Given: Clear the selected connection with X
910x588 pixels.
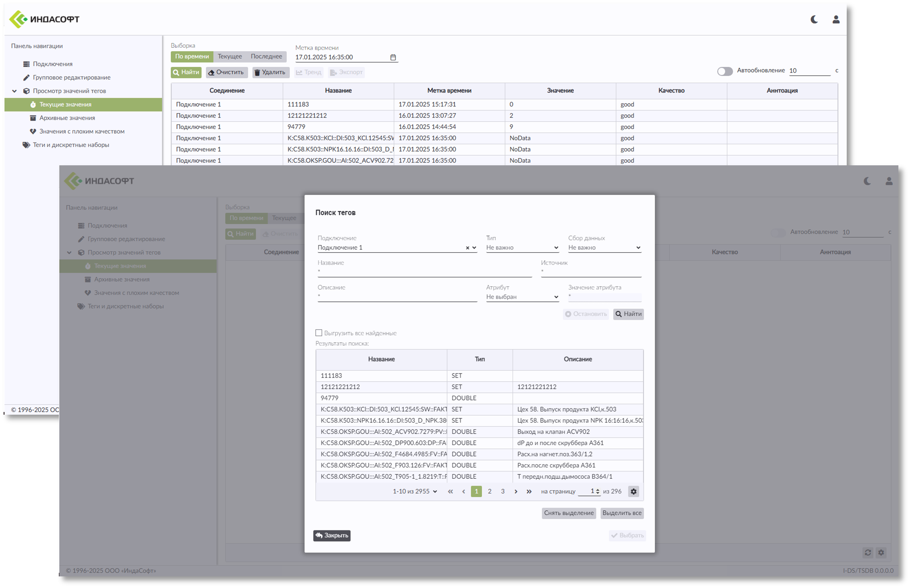Looking at the screenshot, I should click(467, 248).
